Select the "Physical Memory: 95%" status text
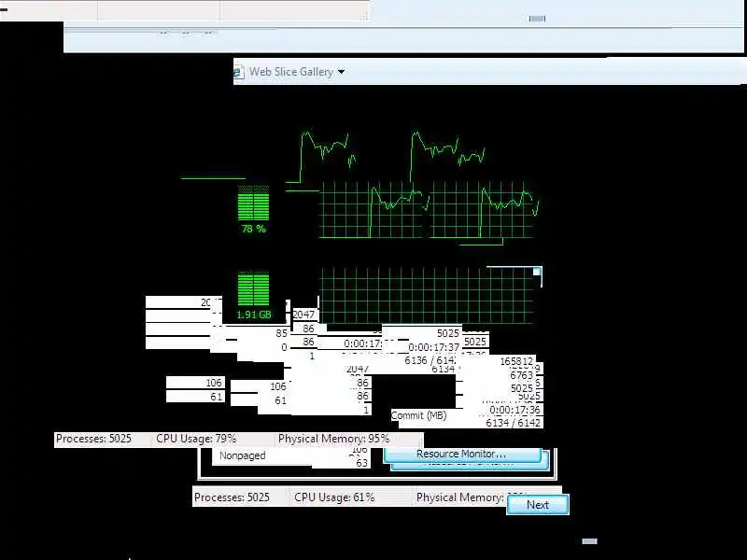Viewport: 747px width, 560px height. (334, 439)
